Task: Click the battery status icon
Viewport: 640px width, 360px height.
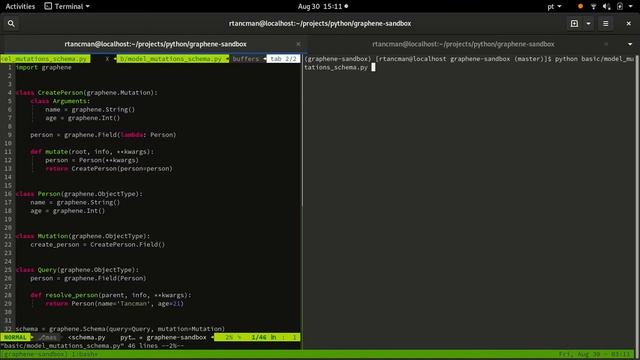Action: [x=620, y=6]
